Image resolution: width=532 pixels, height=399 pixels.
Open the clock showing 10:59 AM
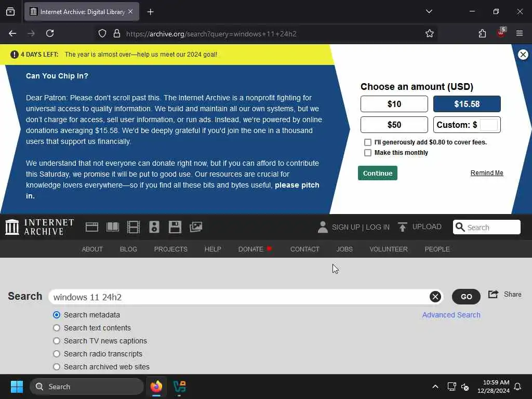point(494,387)
